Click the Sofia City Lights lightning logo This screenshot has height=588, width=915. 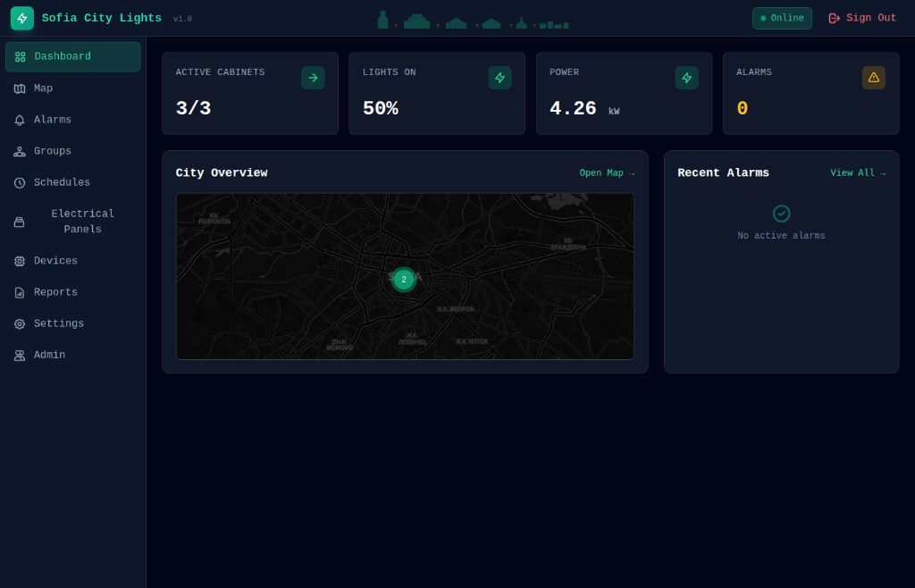[x=21, y=18]
